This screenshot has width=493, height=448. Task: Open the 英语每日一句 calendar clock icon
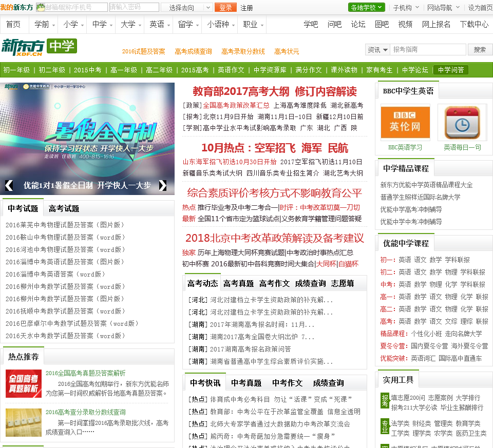tap(462, 123)
